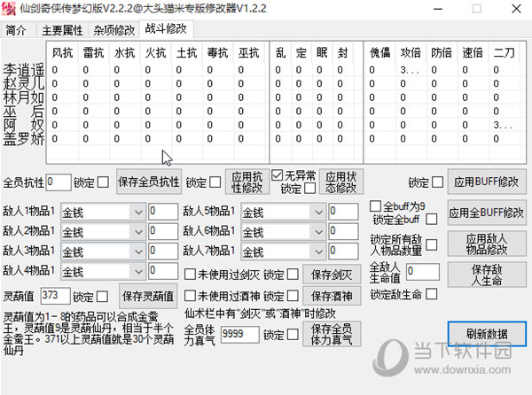Focus the 敌人7物品1 quantity field
The width and height of the screenshot is (532, 395).
pyautogui.click(x=343, y=251)
